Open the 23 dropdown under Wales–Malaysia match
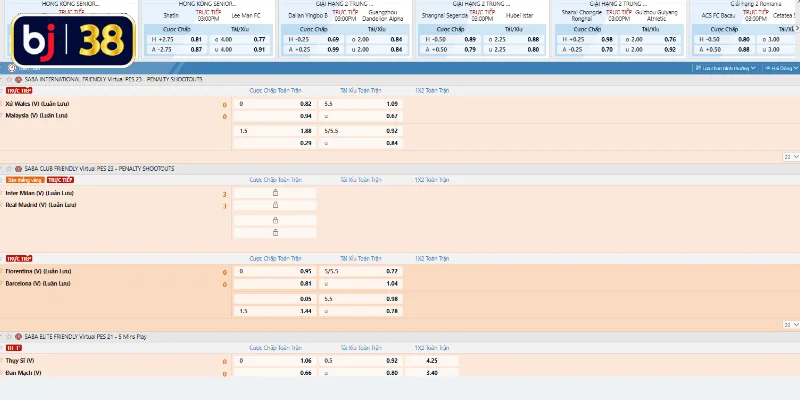The height and width of the screenshot is (400, 800). pos(791,157)
